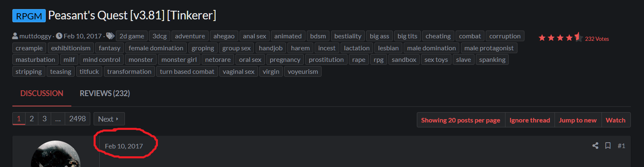Go to the Next page
Viewport: 644px width, 167px height.
click(109, 119)
